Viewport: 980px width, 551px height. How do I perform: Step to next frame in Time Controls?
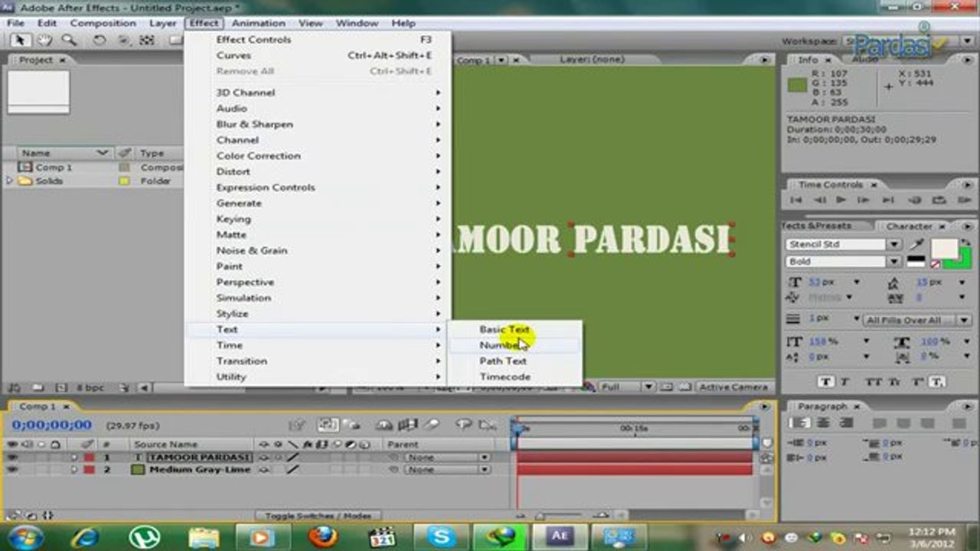tap(865, 200)
